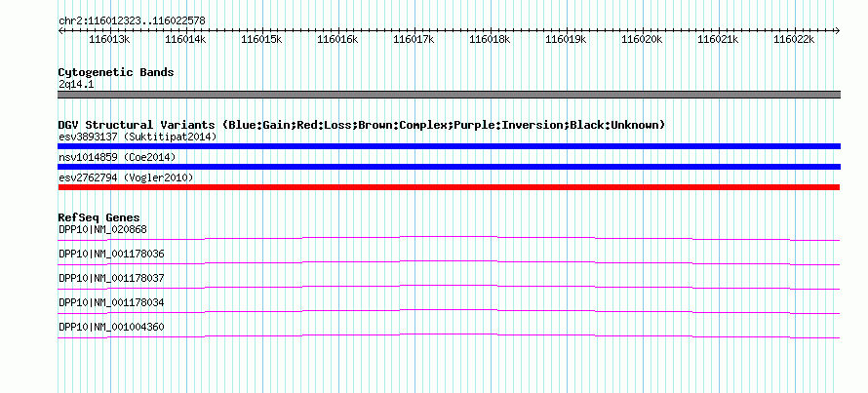
Task: Click the DGV Structural Variants track title
Action: click(x=362, y=125)
